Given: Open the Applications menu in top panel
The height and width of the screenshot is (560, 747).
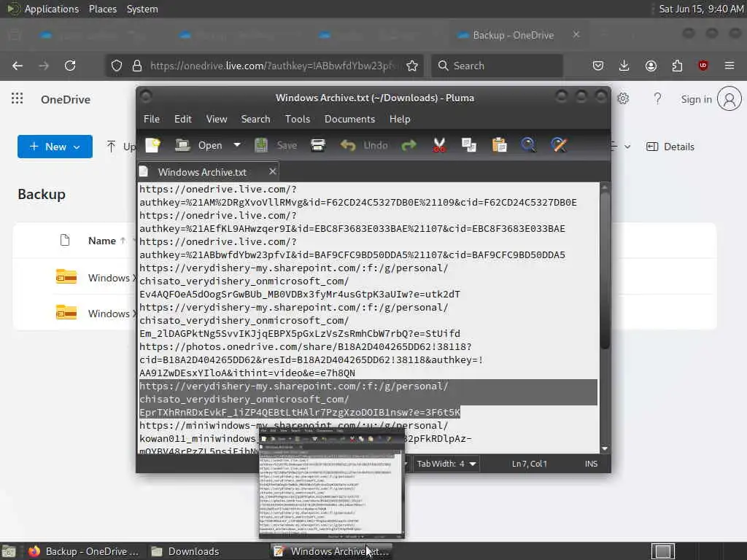Looking at the screenshot, I should pyautogui.click(x=52, y=9).
